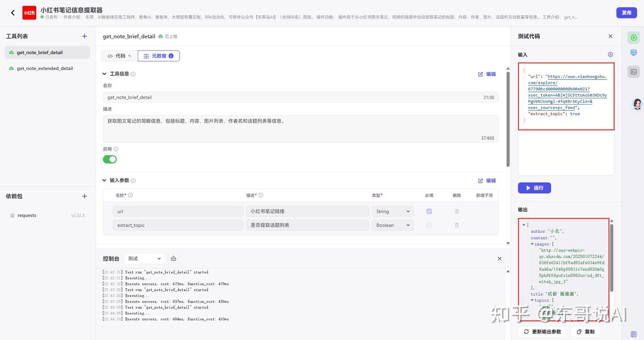The width and height of the screenshot is (644, 340).
Task: Click the 已发布 status under the plugin title
Action: pos(49,17)
